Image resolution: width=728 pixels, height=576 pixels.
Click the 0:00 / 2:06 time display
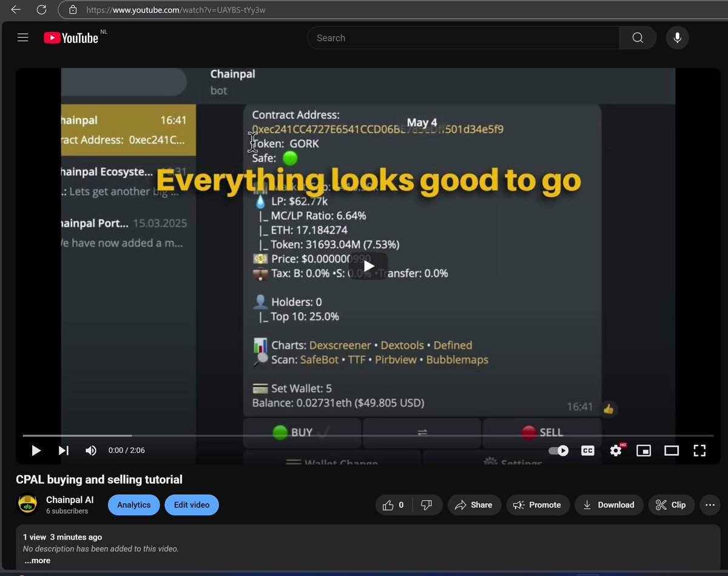point(127,450)
